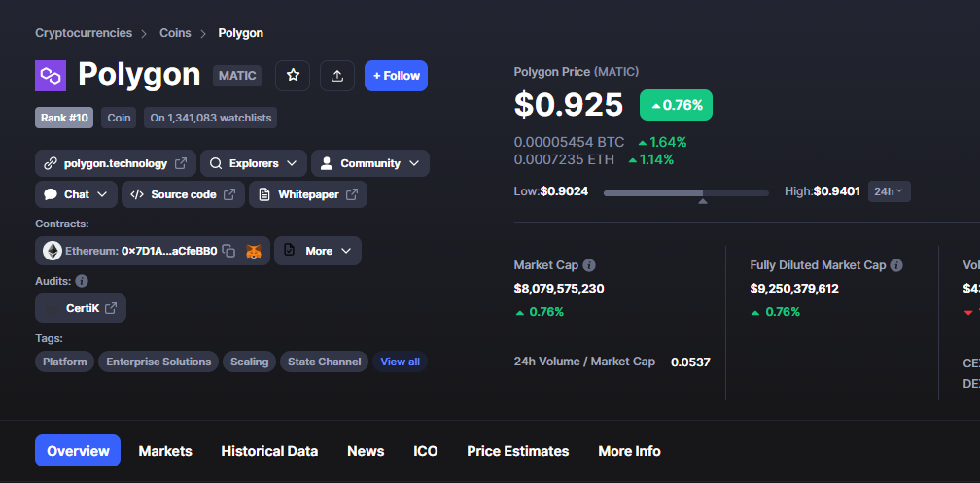The width and height of the screenshot is (980, 483).
Task: Switch to the Markets tab
Action: [165, 451]
